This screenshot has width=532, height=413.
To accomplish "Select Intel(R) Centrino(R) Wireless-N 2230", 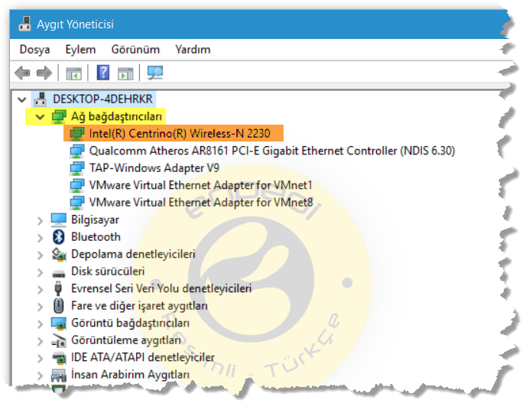I will [x=180, y=133].
